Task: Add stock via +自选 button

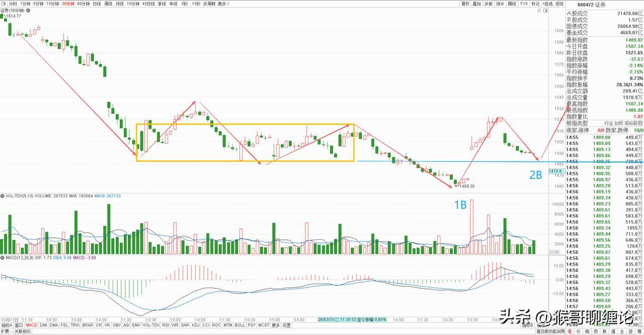Action: click(x=547, y=4)
